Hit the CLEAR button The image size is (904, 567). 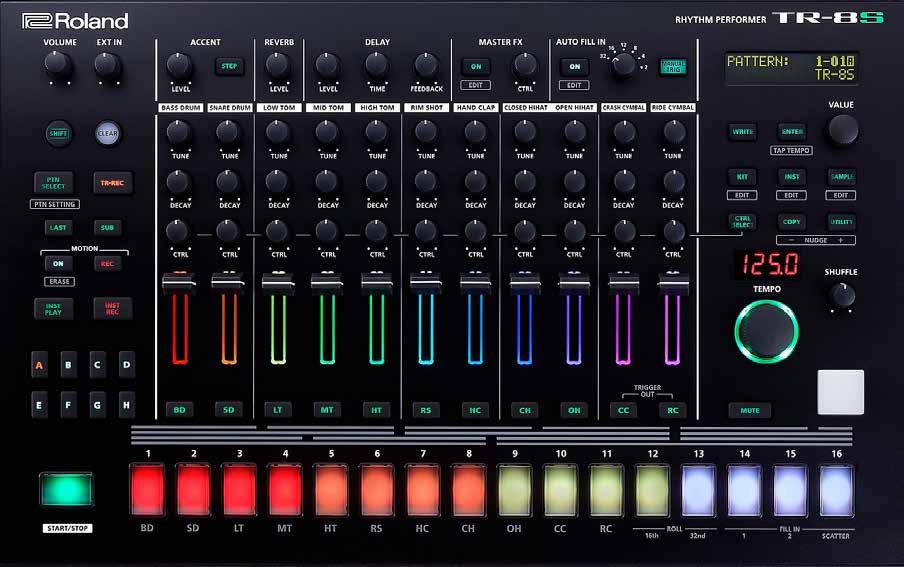(107, 133)
